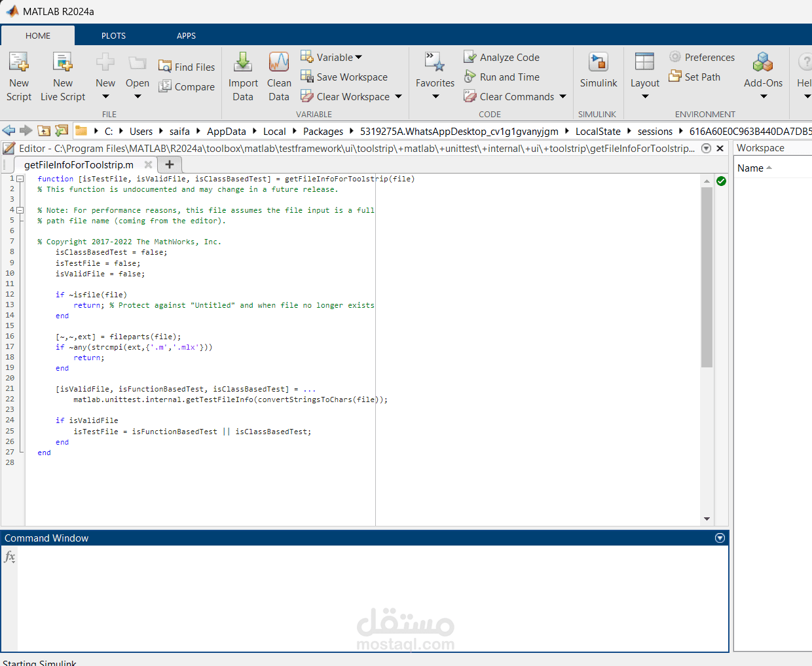Open the Variable dropdown
The image size is (812, 666).
[x=331, y=57]
